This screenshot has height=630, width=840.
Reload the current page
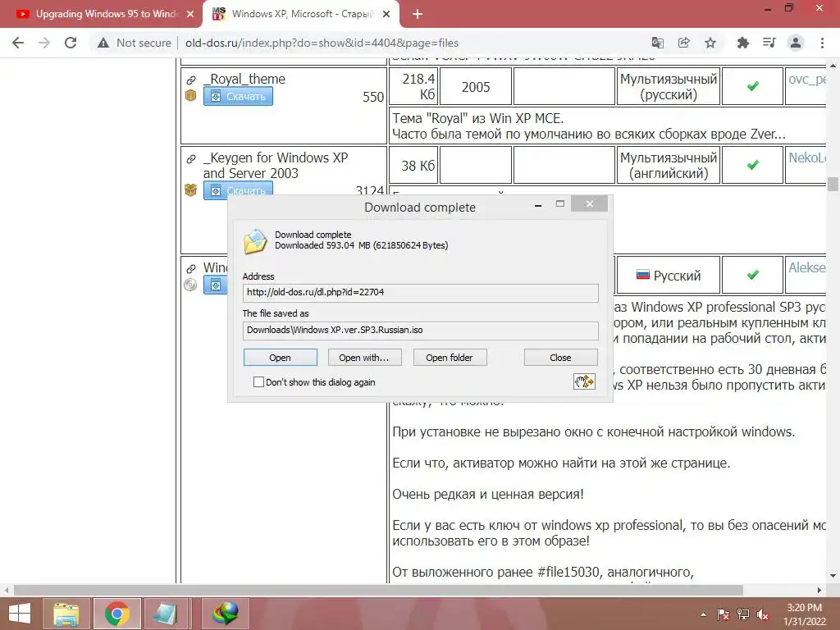[71, 43]
